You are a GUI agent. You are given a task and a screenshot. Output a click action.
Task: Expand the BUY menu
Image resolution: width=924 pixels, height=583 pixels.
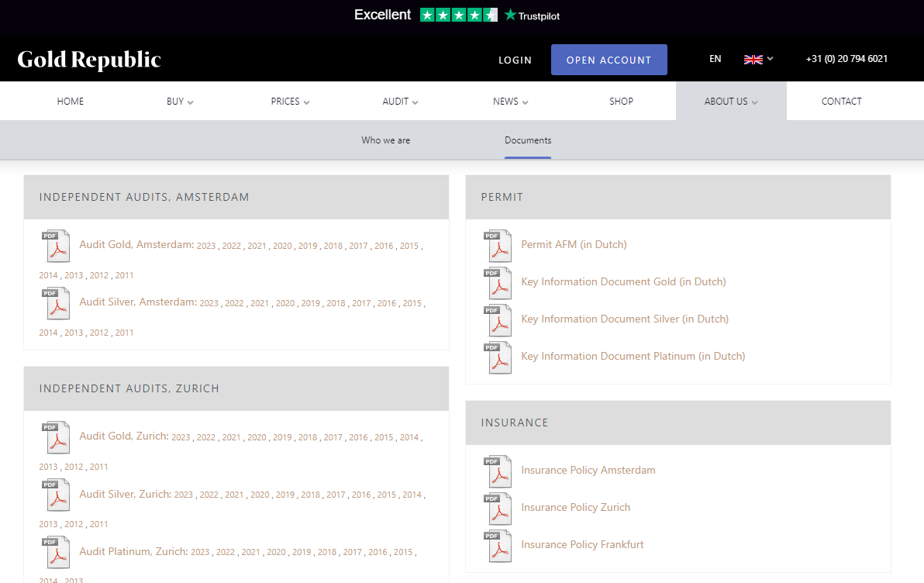180,102
